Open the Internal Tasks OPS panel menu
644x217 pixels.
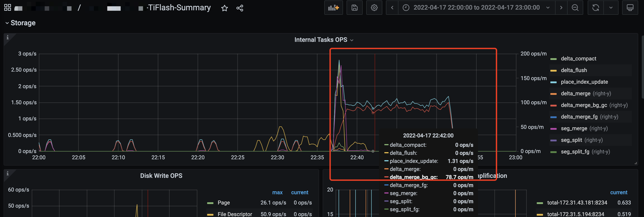tap(324, 40)
